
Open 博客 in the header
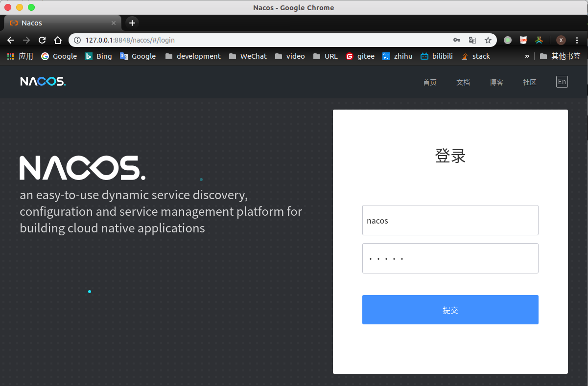point(496,82)
